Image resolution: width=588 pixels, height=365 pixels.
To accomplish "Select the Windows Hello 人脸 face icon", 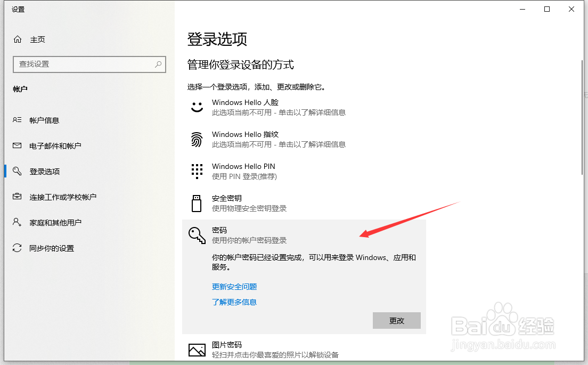I will [x=196, y=107].
